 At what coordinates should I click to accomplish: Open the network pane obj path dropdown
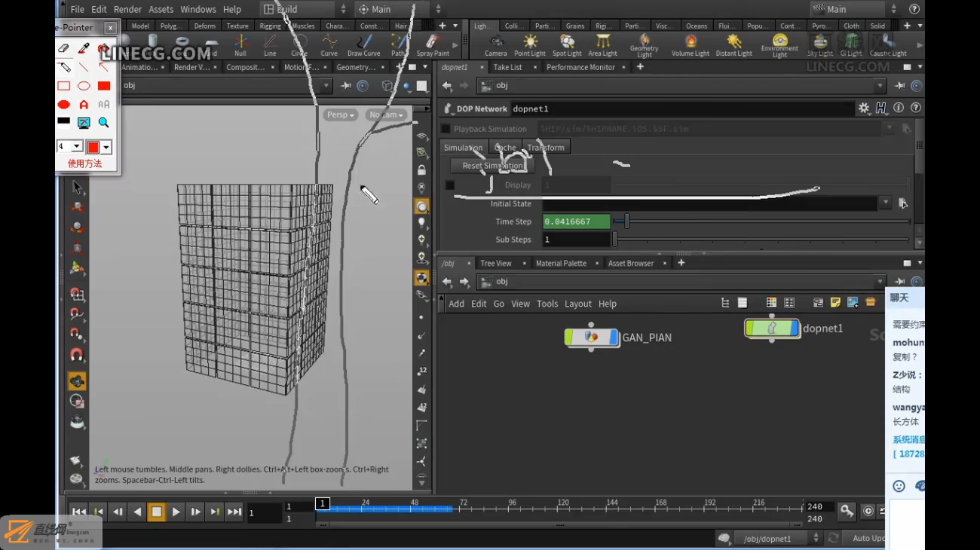pyautogui.click(x=880, y=282)
